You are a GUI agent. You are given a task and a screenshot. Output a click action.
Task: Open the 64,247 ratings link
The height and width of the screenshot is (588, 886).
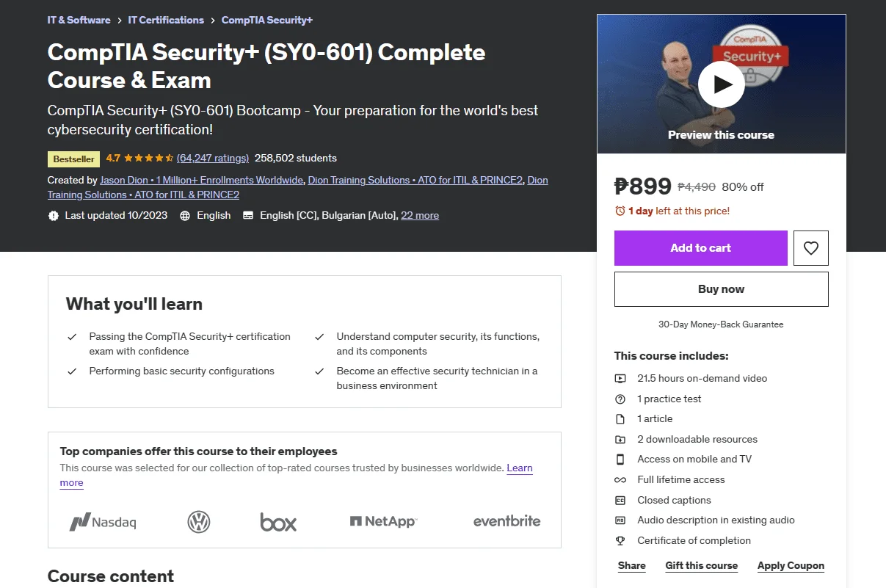[213, 158]
